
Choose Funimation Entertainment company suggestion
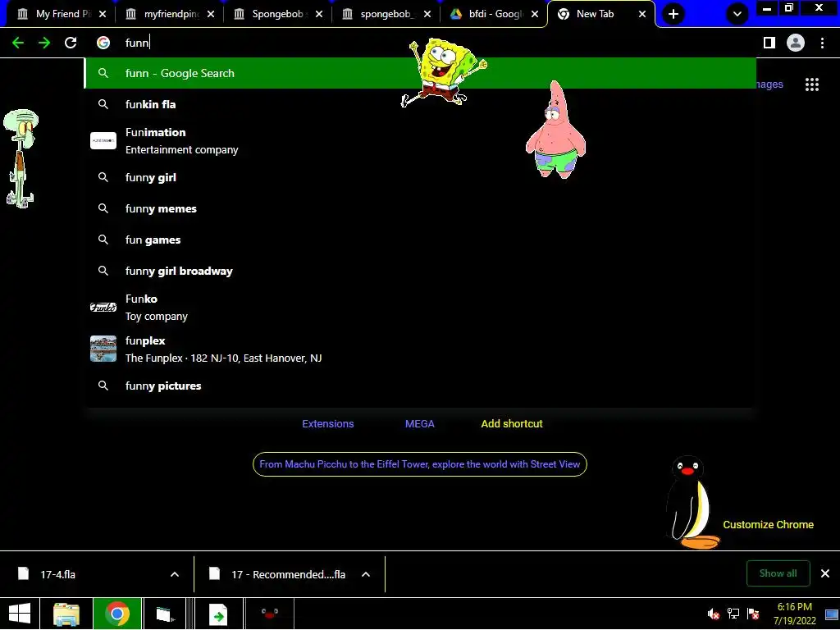[x=420, y=141]
